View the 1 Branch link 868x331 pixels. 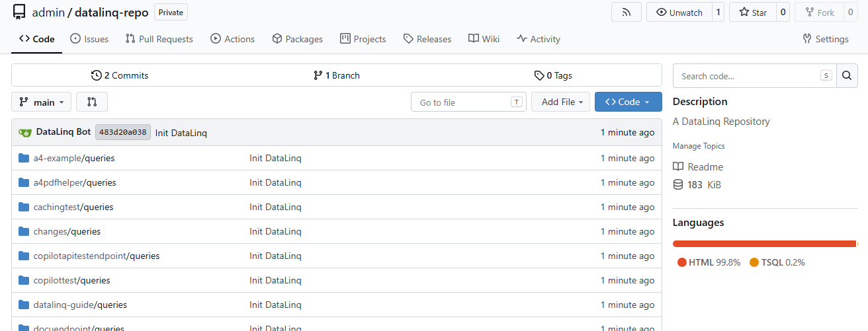(337, 75)
